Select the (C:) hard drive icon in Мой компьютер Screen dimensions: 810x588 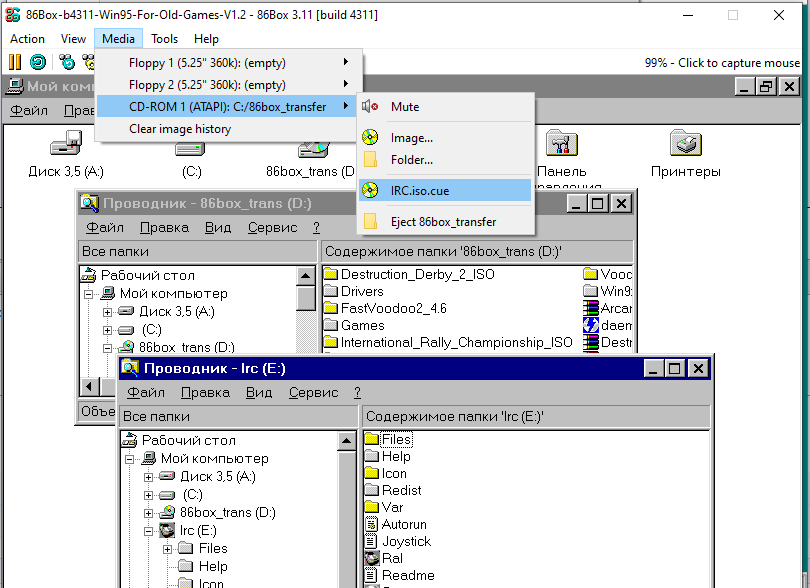click(190, 149)
